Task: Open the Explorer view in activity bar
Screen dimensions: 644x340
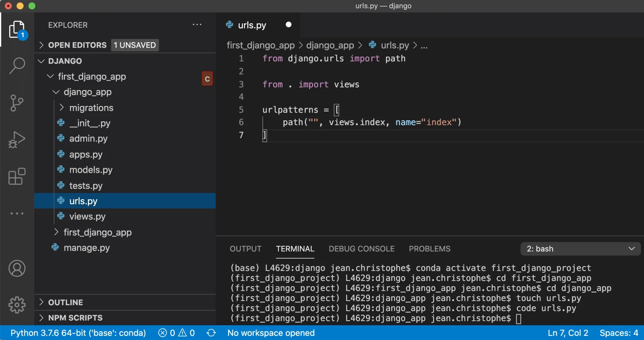Action: (x=17, y=30)
